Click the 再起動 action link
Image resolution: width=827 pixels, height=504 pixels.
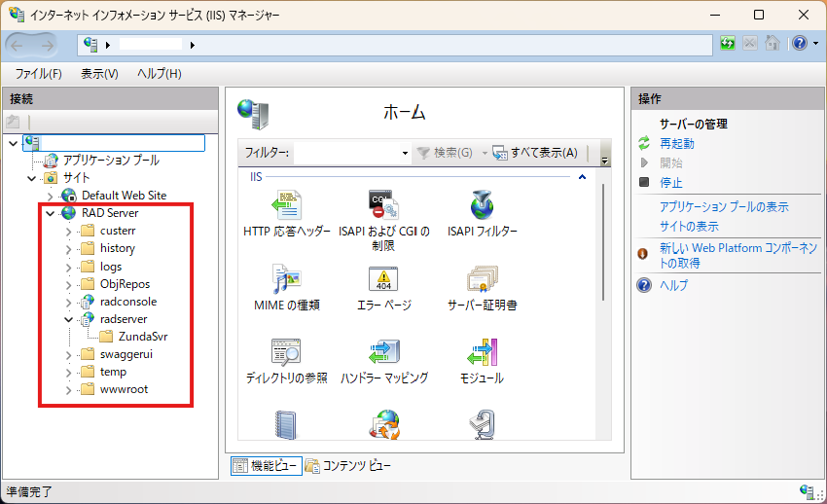click(677, 143)
